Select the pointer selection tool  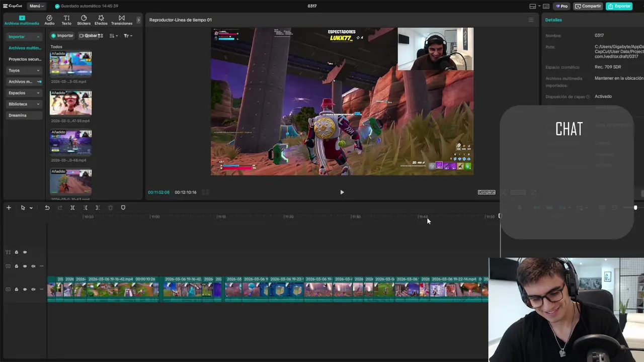tap(23, 208)
